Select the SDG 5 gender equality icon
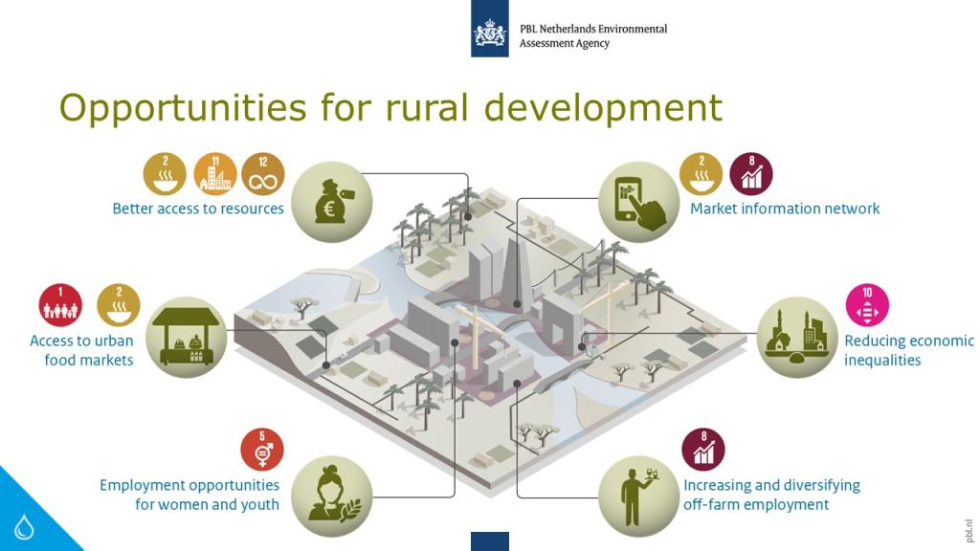Viewport: 980px width, 551px height. (262, 450)
